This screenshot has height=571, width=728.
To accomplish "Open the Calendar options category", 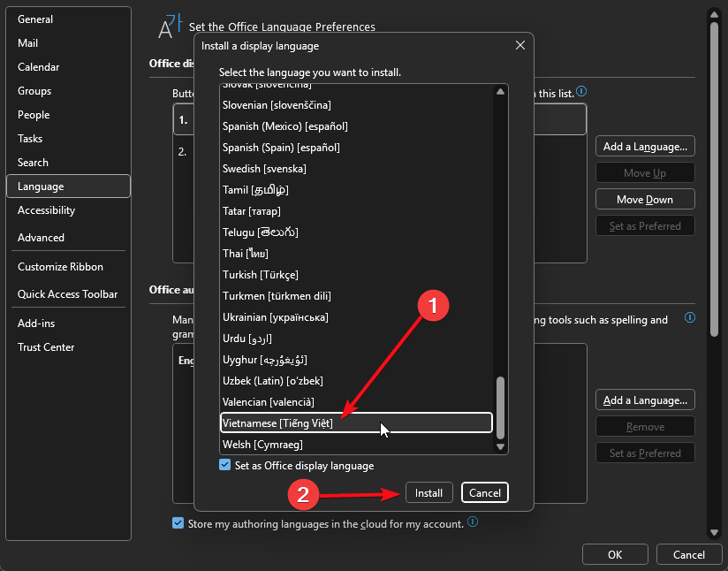I will coord(69,67).
